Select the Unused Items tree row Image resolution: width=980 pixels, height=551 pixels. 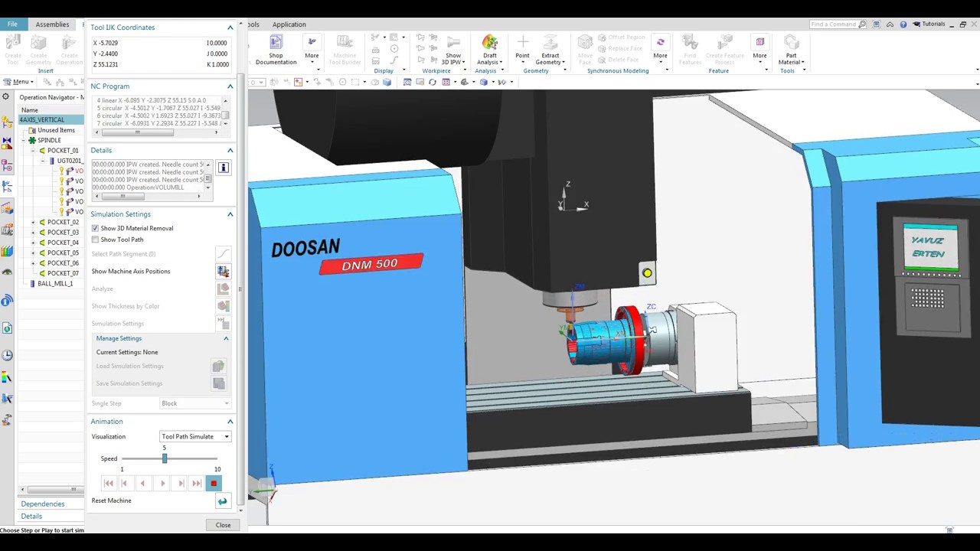click(56, 130)
